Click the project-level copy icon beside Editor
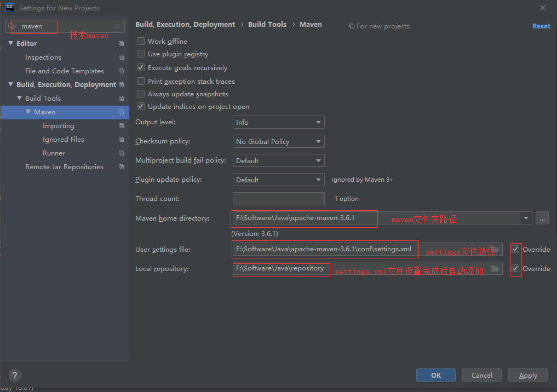Viewport: 557px width, 392px height. [x=121, y=43]
